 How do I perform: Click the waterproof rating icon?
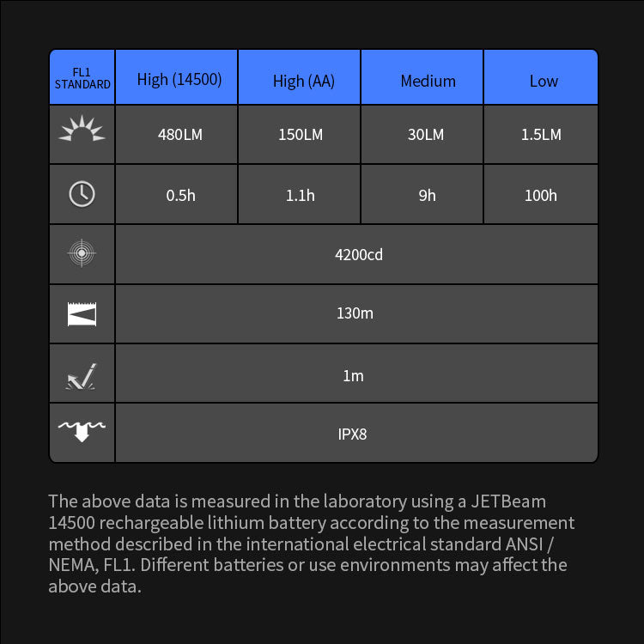pyautogui.click(x=82, y=431)
